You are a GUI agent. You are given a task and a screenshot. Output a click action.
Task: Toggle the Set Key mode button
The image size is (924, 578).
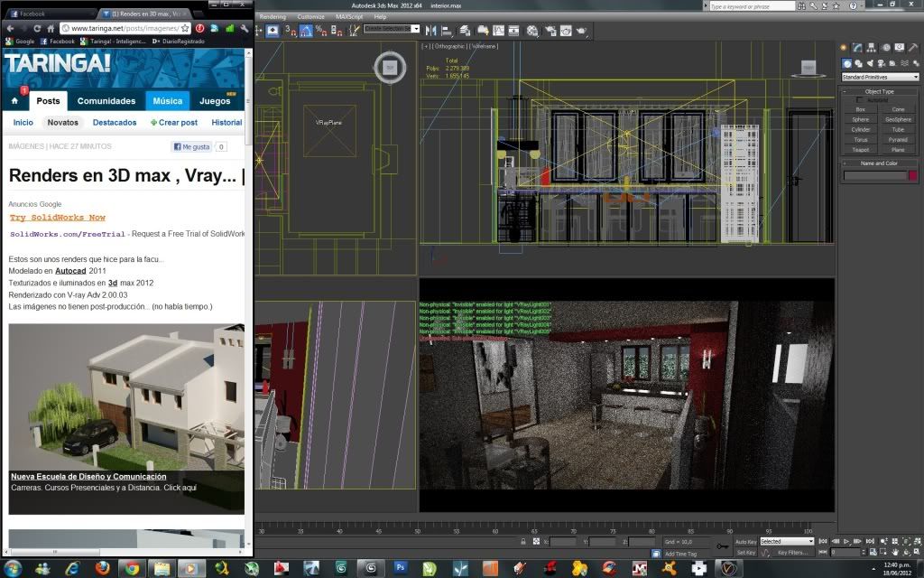[x=745, y=553]
